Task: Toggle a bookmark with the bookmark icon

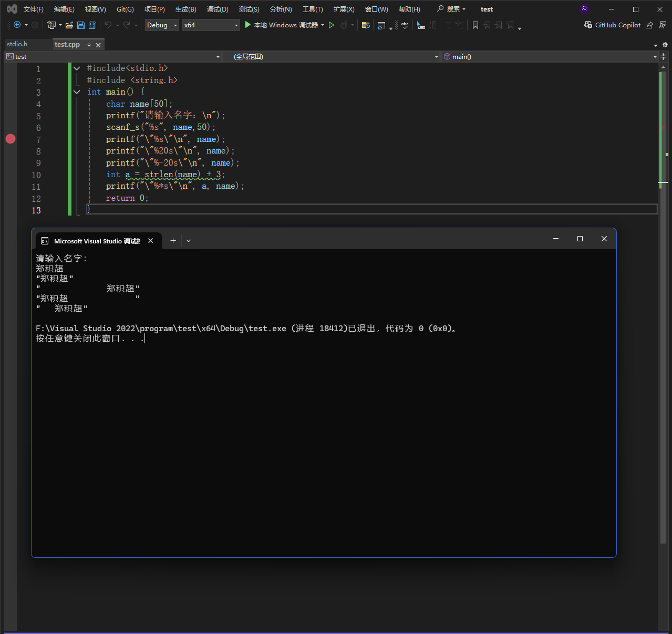Action: (x=475, y=25)
